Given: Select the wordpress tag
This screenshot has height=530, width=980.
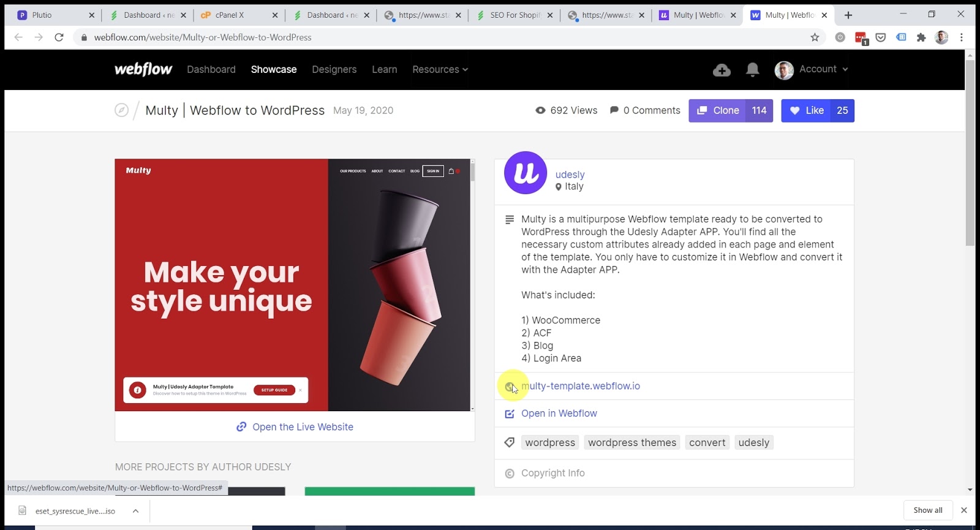Looking at the screenshot, I should 550,442.
